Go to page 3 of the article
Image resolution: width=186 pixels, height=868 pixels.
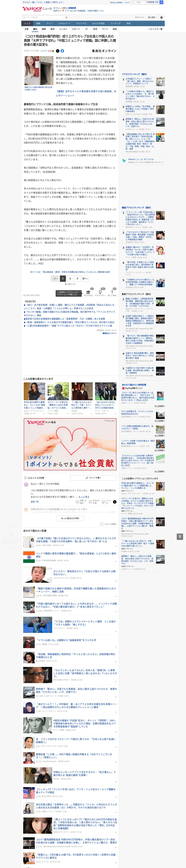click(x=77, y=279)
